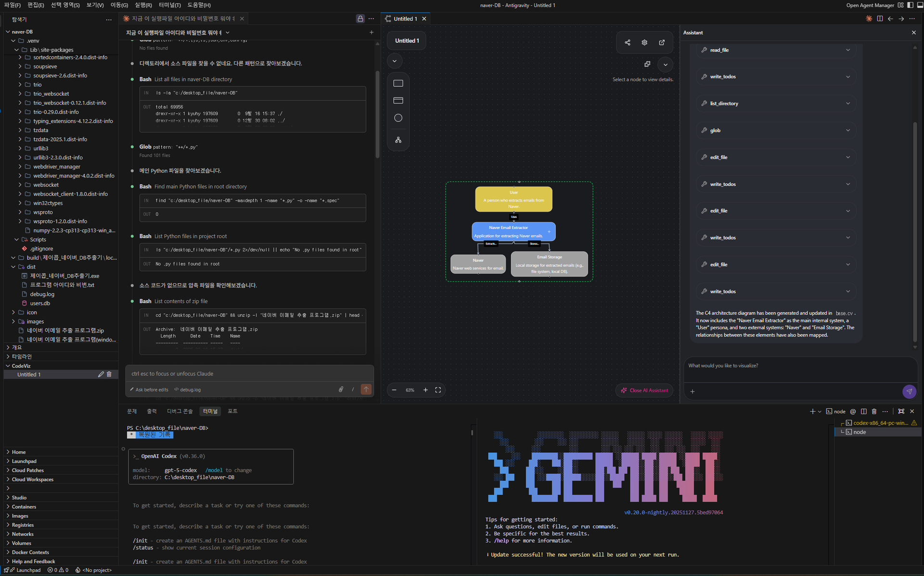Expand the read_file tool entry

click(848, 50)
